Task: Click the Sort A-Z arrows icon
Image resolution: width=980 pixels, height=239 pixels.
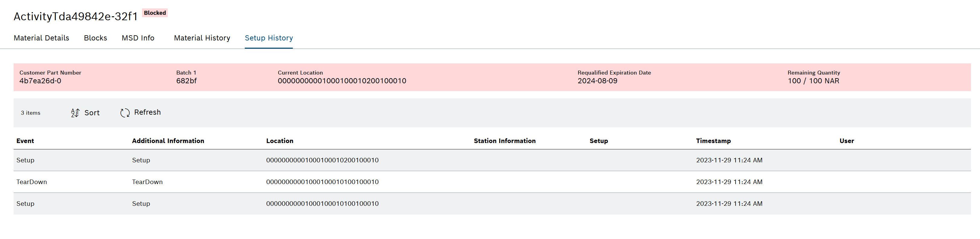Action: (x=75, y=113)
